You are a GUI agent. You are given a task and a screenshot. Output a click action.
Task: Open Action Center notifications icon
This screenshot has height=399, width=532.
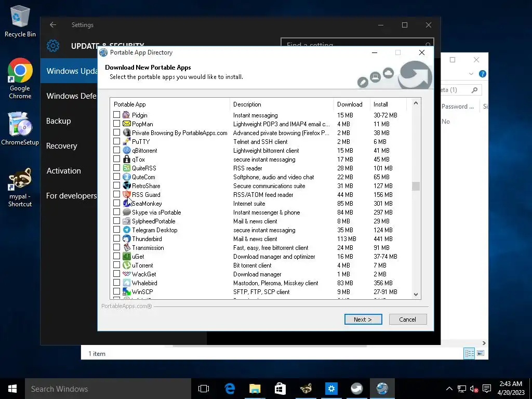[487, 389]
